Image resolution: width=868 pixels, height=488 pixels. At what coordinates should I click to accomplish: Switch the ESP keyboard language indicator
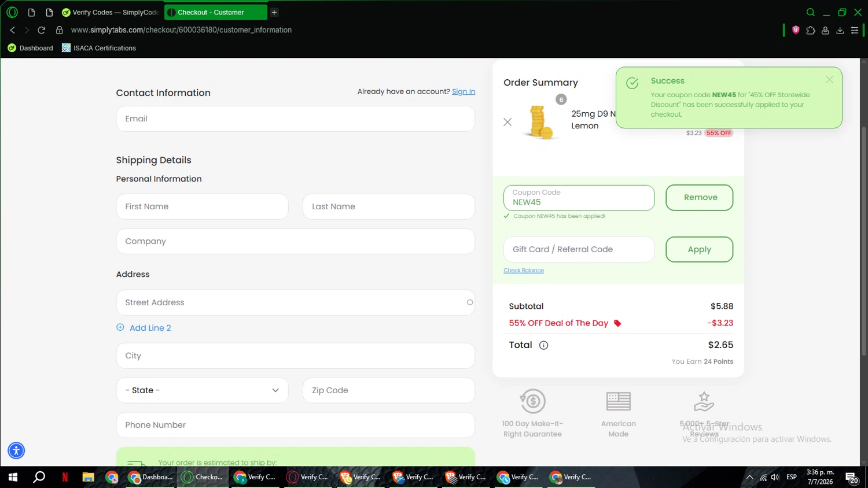792,477
